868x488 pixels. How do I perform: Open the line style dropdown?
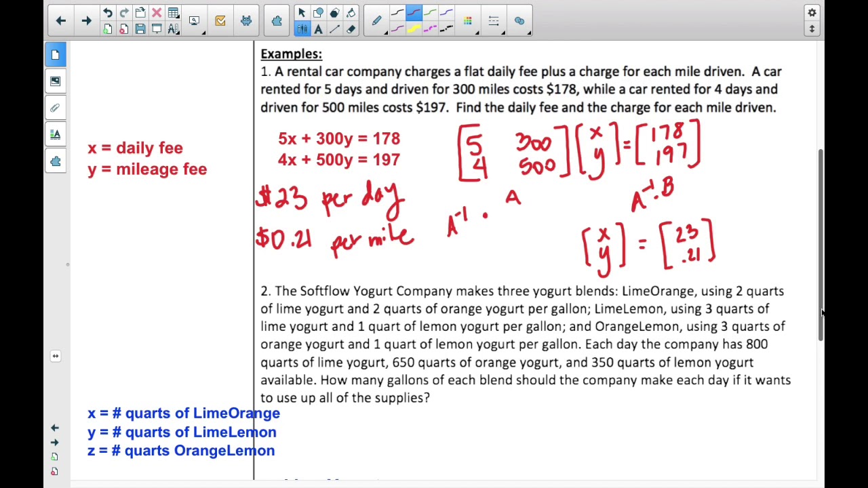(x=494, y=21)
